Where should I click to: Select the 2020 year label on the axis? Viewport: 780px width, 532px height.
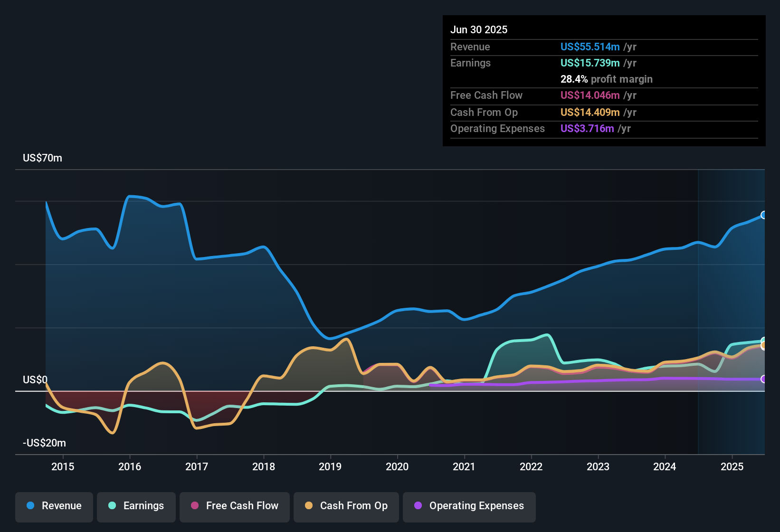[398, 466]
